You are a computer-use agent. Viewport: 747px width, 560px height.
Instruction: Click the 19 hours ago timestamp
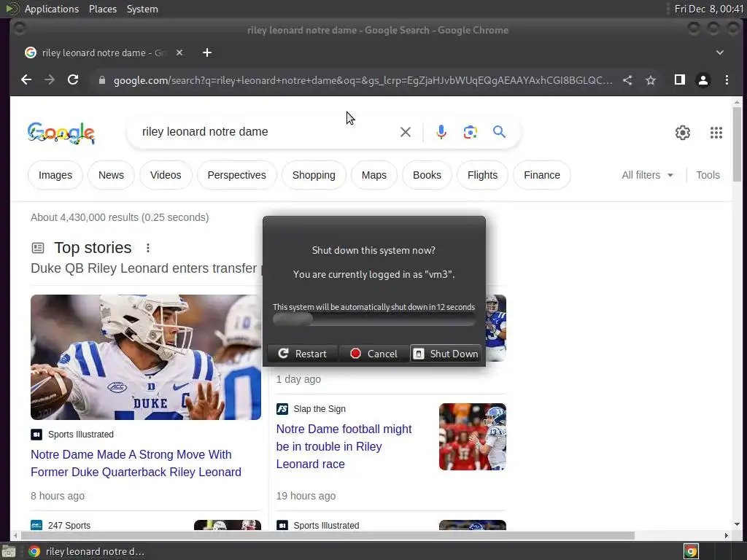coord(306,496)
